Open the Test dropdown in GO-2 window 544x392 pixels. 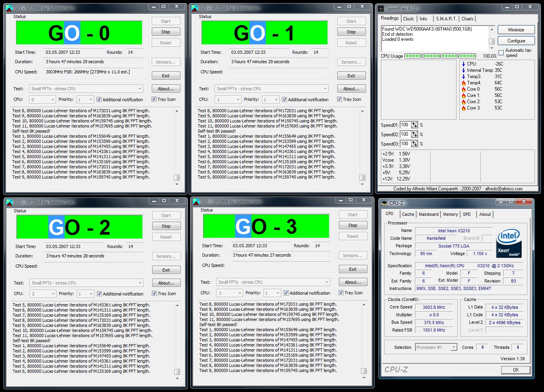pyautogui.click(x=86, y=283)
